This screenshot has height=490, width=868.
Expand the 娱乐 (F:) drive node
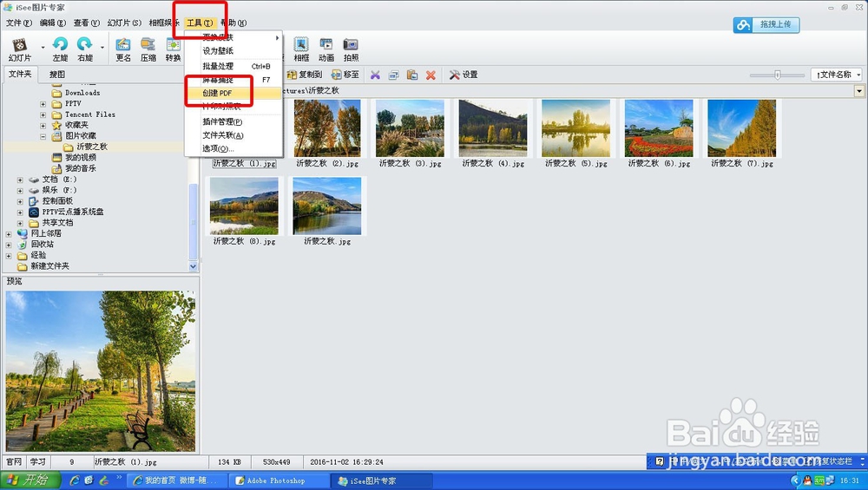(20, 190)
